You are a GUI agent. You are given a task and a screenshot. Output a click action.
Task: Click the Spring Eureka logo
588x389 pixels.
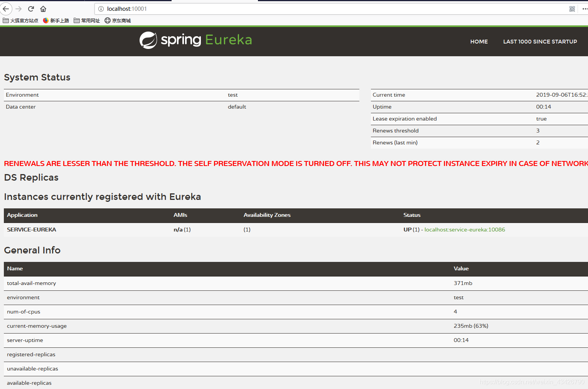pos(195,40)
